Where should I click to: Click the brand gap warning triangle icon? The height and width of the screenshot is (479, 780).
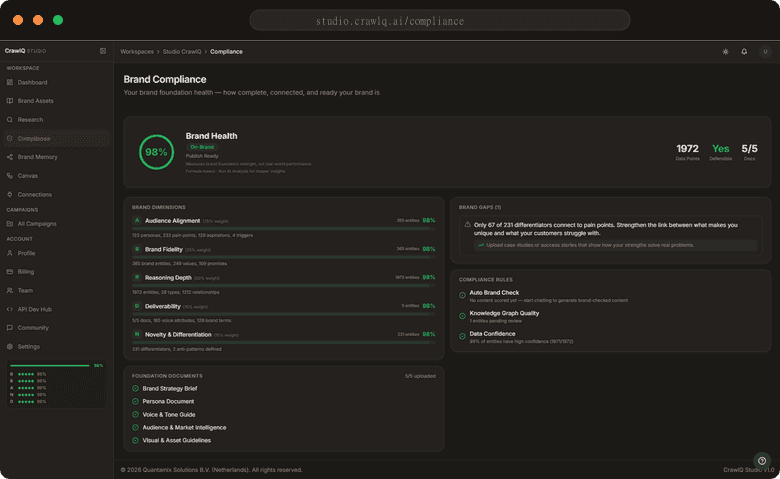(x=468, y=225)
